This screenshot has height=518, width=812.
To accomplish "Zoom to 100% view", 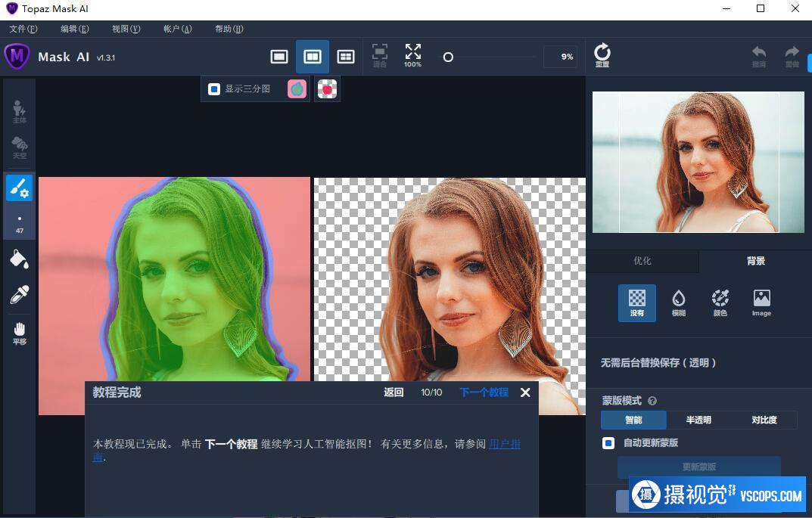I will click(412, 55).
